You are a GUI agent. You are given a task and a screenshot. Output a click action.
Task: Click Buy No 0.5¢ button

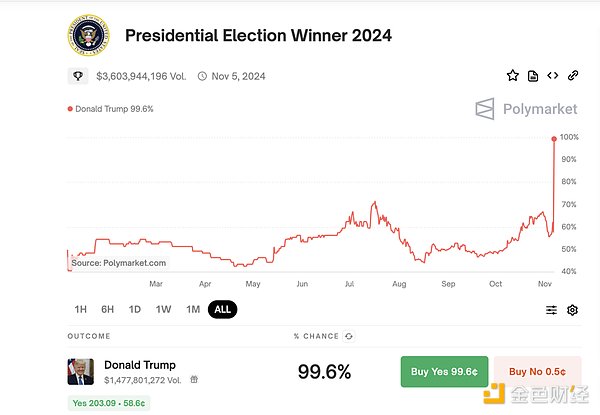(538, 372)
